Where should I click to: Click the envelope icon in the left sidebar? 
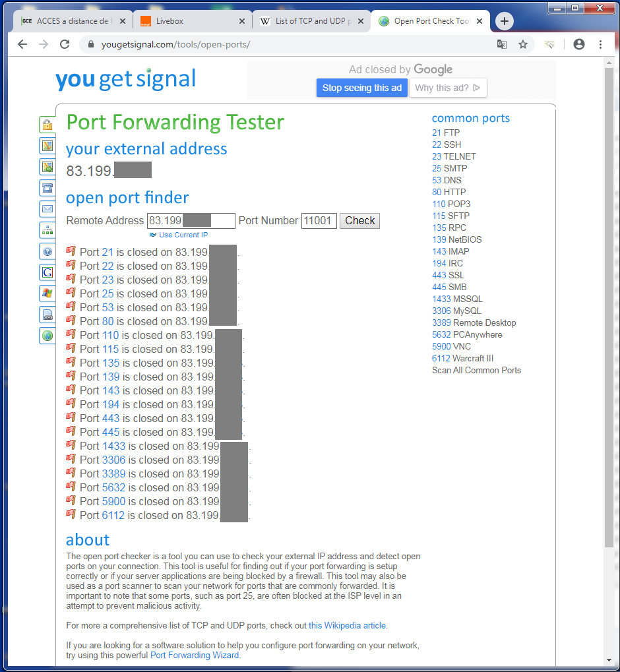(47, 209)
